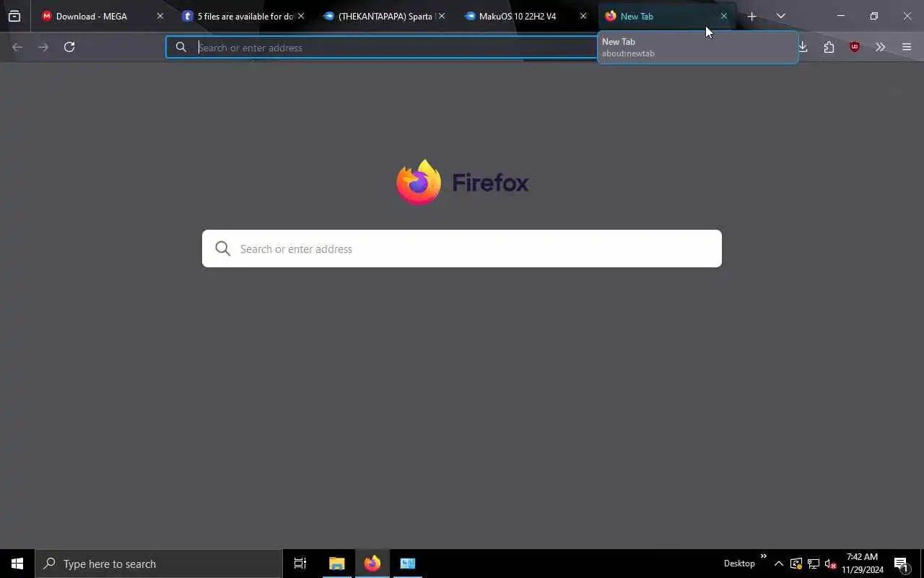Open the Windows Start menu

(x=17, y=564)
